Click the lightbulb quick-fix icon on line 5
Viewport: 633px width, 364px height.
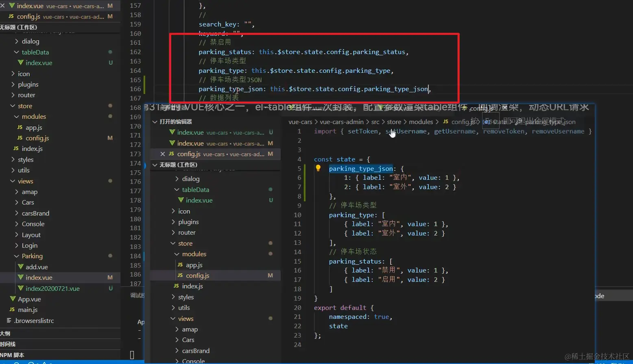pyautogui.click(x=318, y=168)
